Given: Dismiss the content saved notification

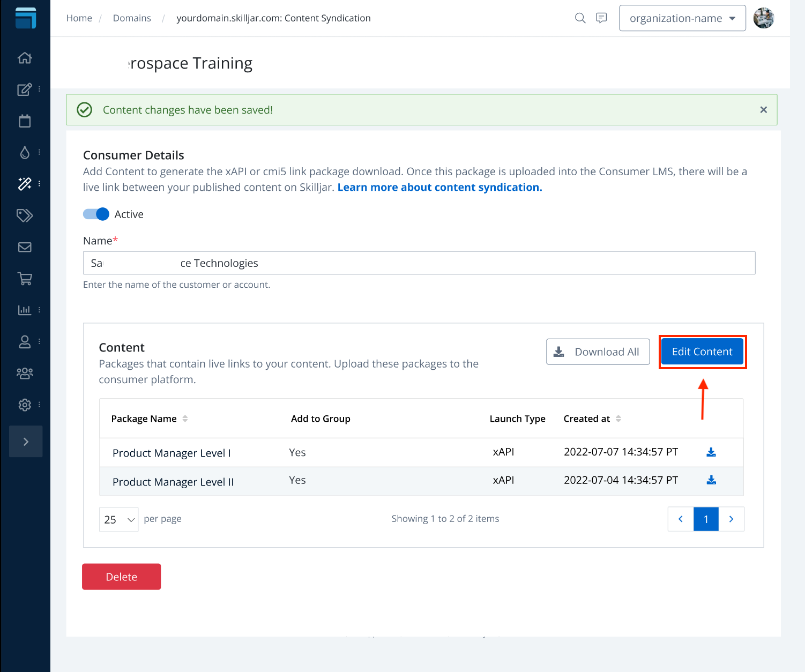Looking at the screenshot, I should (763, 110).
